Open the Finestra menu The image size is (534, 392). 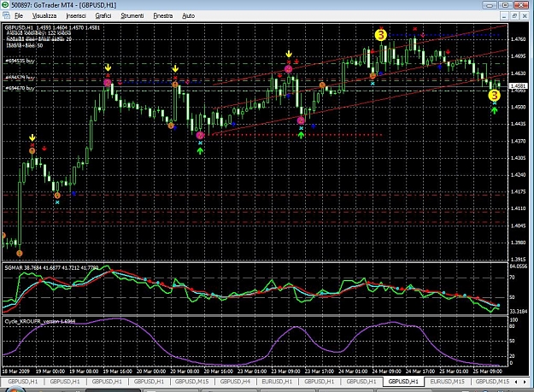[x=163, y=15]
